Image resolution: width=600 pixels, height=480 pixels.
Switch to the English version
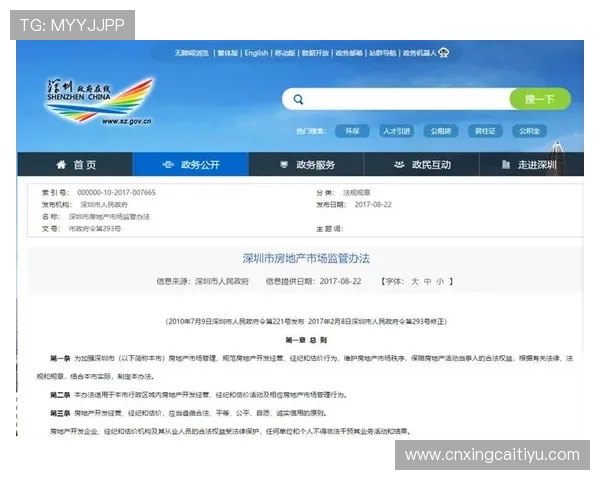(x=256, y=53)
